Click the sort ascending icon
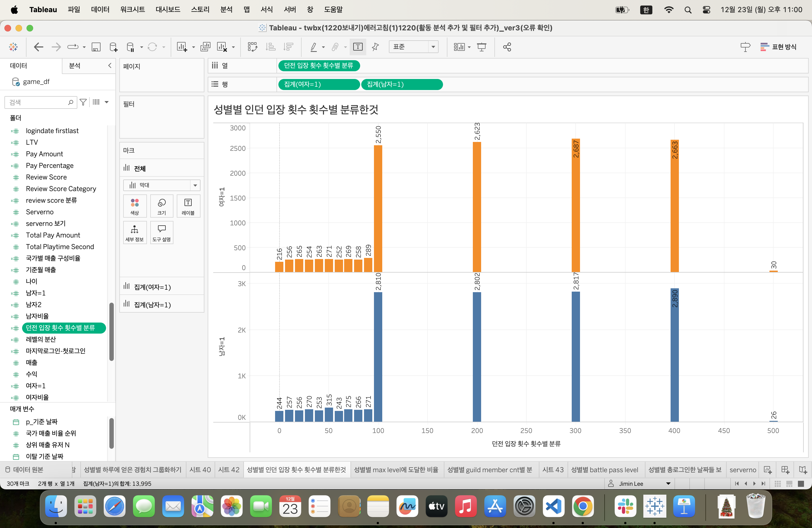 point(271,47)
